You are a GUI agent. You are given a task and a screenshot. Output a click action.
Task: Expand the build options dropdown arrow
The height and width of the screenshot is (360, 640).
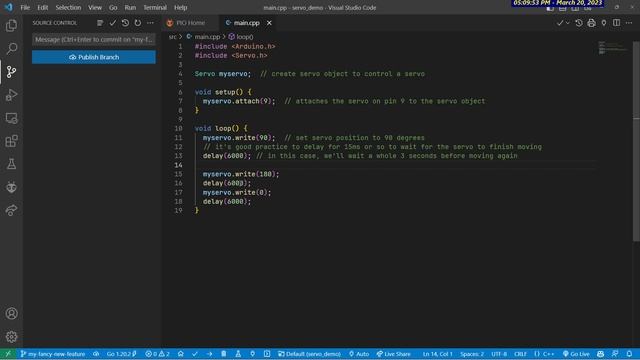pos(568,23)
